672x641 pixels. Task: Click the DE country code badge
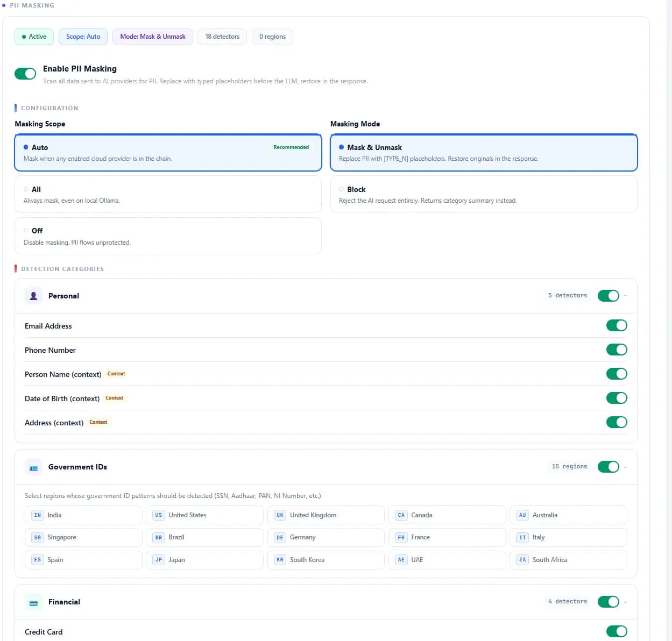point(280,537)
